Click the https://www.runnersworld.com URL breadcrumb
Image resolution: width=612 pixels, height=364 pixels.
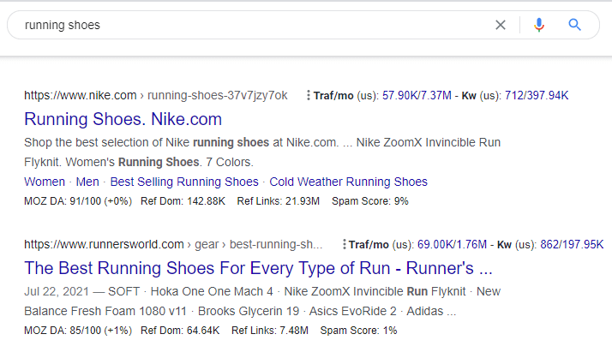tap(104, 244)
